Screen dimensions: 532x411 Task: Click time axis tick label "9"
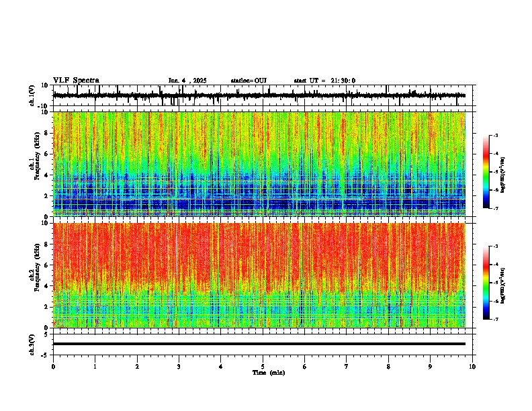[x=431, y=367]
